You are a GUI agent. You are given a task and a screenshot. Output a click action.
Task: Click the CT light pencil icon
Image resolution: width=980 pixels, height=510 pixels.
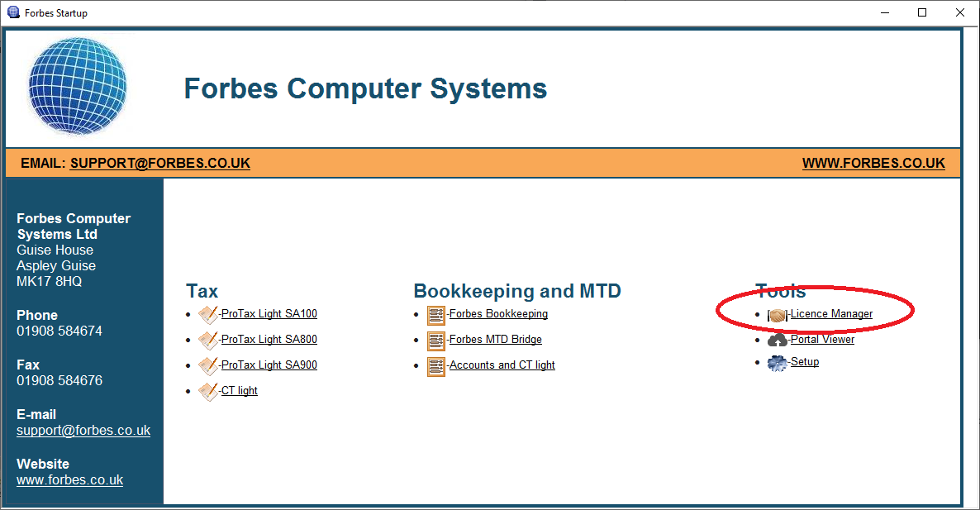click(x=208, y=391)
